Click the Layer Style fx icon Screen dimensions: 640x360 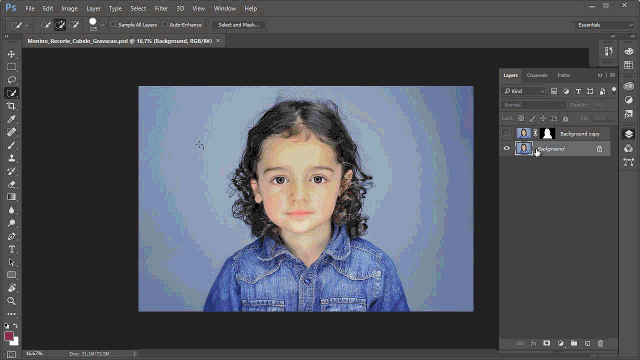click(x=533, y=344)
